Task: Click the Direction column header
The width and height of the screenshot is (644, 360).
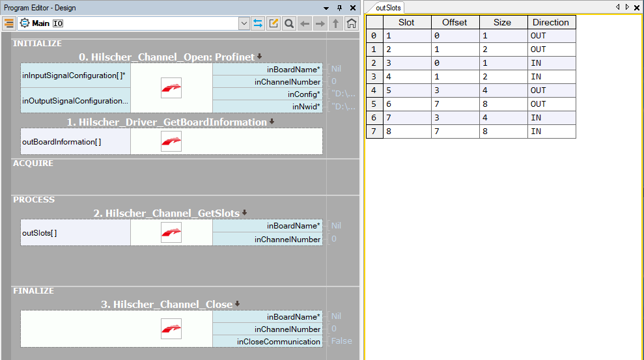Action: tap(551, 22)
